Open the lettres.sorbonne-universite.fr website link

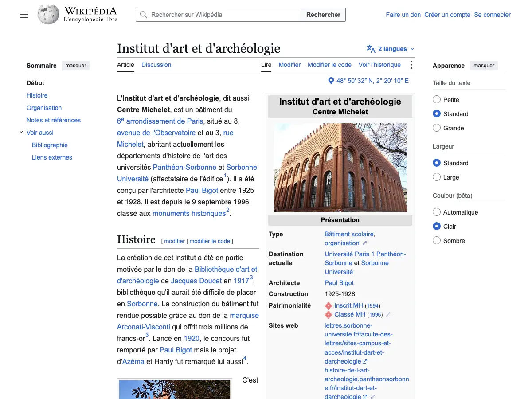(359, 343)
